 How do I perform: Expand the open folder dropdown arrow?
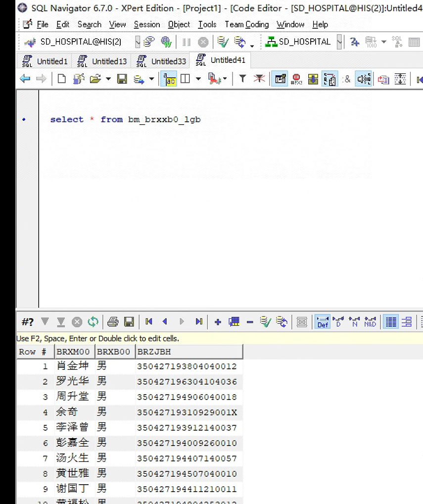108,79
